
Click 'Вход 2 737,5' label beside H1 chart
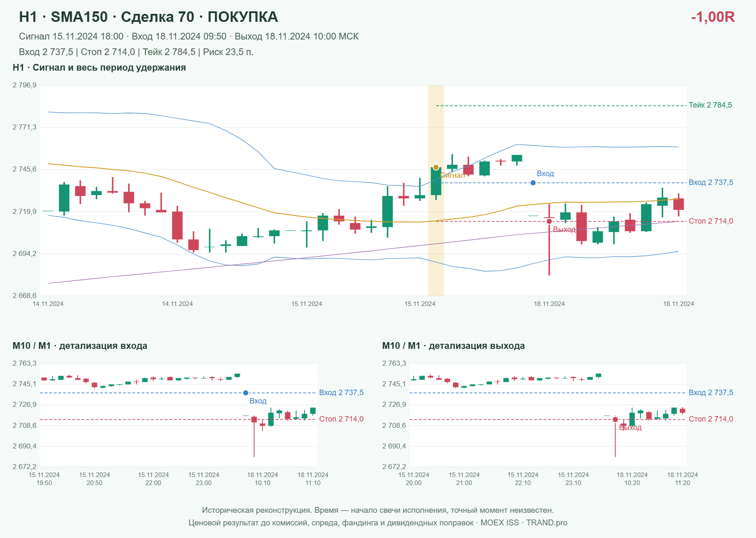[711, 182]
